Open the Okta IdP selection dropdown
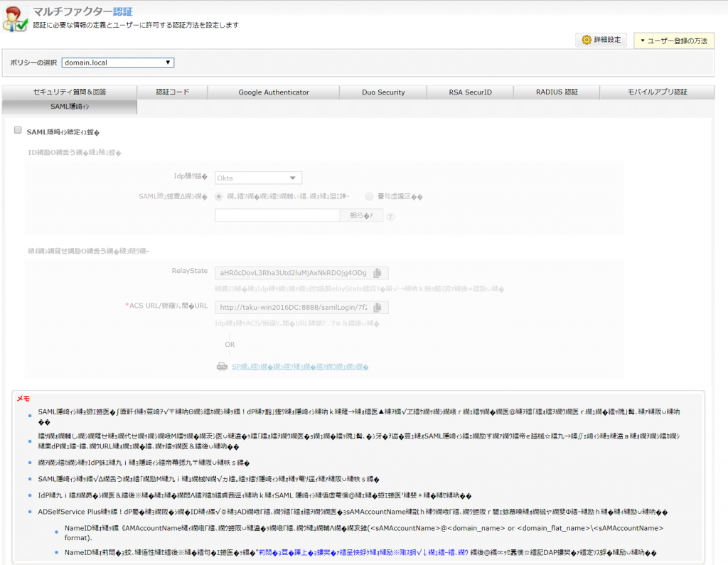 pos(258,178)
